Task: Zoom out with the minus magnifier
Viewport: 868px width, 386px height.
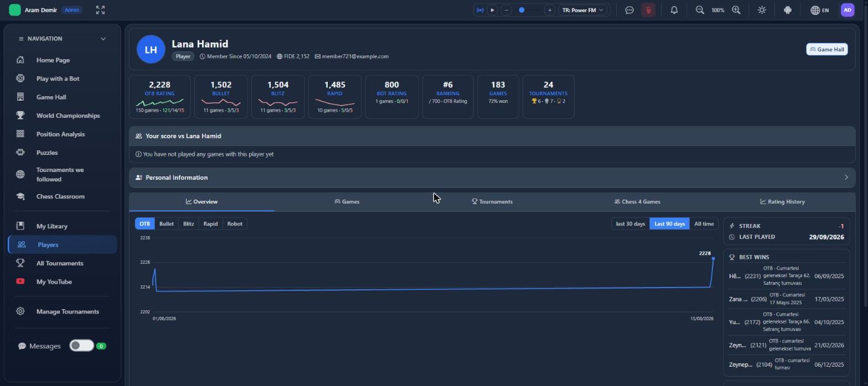Action: pyautogui.click(x=700, y=10)
